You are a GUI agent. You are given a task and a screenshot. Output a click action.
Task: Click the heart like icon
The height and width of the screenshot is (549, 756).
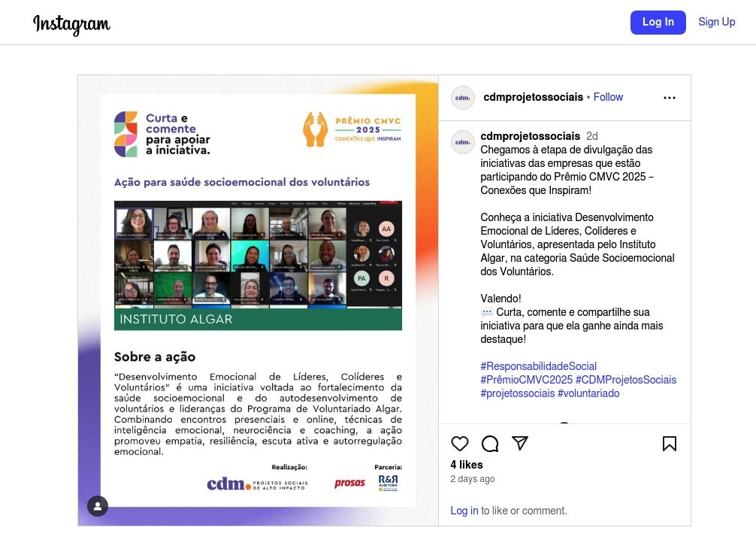(x=459, y=444)
